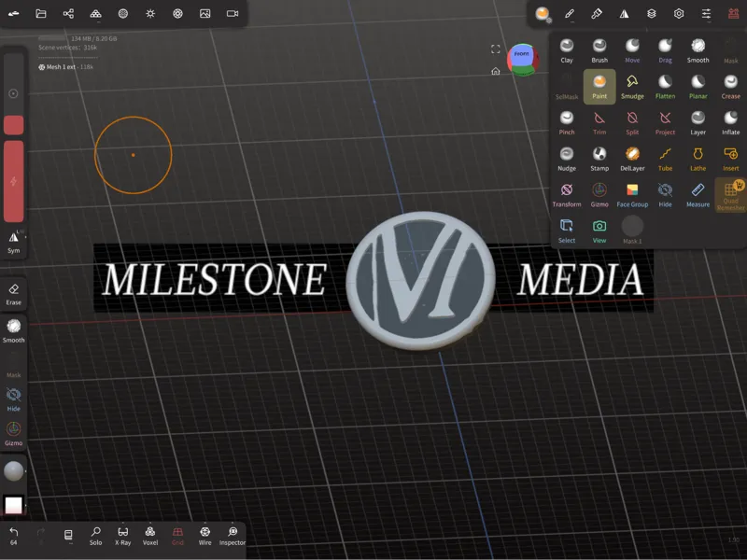This screenshot has height=560, width=747.
Task: Select Smooth in the left sidebar
Action: click(13, 331)
